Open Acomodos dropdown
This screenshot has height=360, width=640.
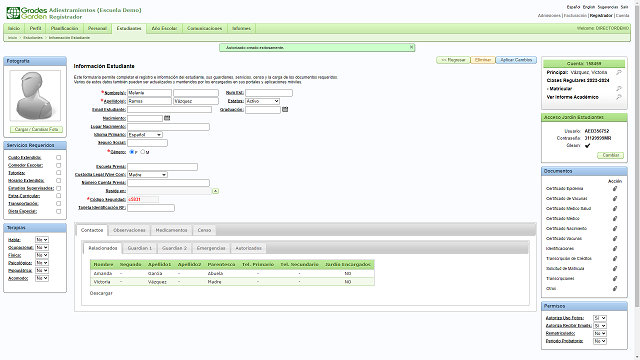click(42, 278)
